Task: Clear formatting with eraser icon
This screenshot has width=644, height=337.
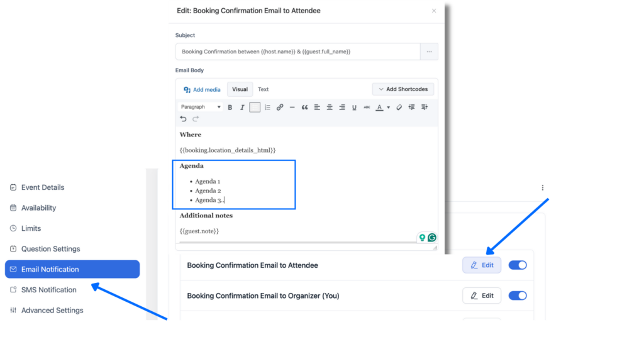Action: (399, 107)
